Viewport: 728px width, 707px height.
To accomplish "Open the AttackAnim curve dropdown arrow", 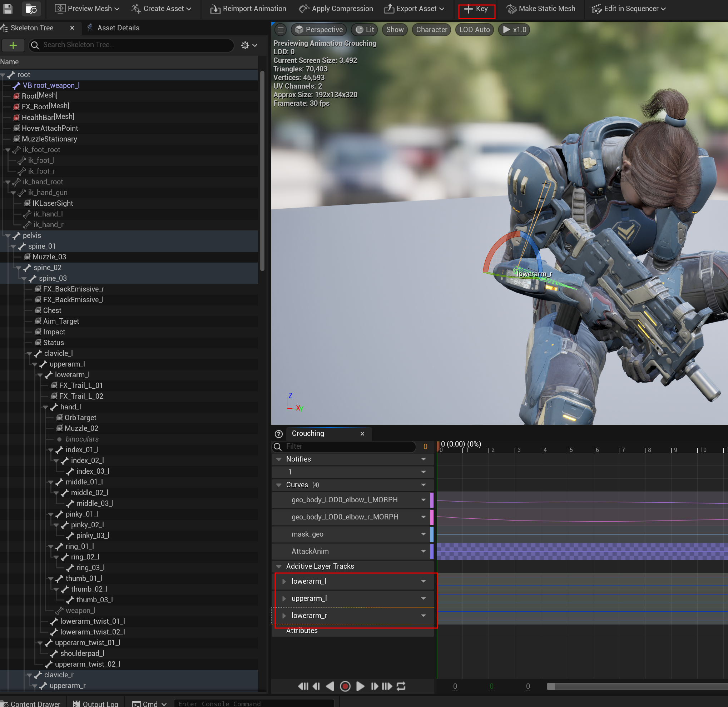I will [x=424, y=551].
